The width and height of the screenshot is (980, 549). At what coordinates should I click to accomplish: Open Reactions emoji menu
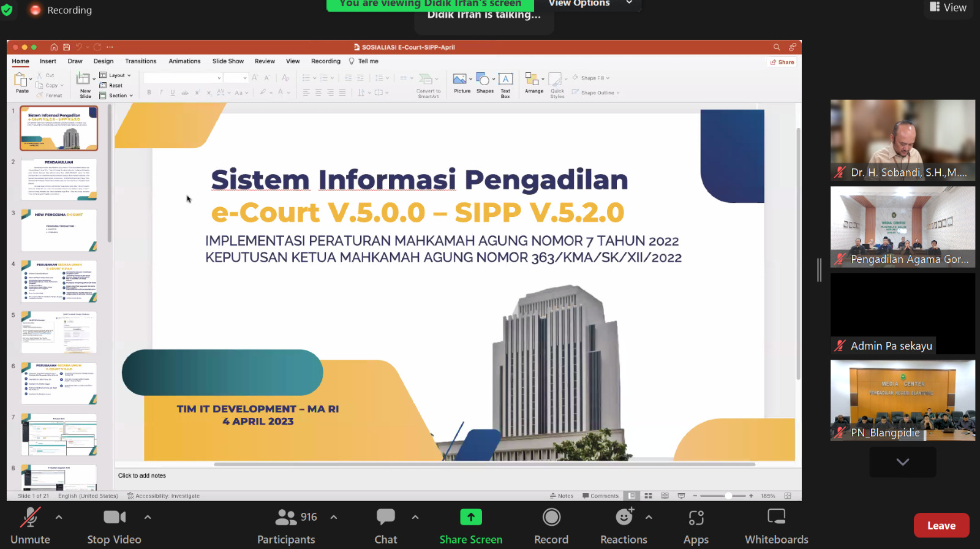(624, 518)
